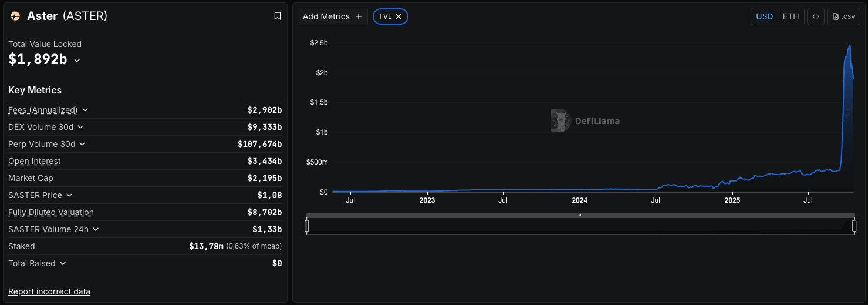Screen dimensions: 868x305
Task: Download chart data as .csv
Action: [x=843, y=16]
